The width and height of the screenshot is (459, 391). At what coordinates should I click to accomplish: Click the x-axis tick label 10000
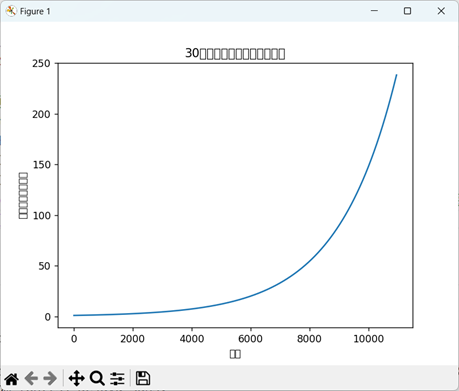coord(368,339)
